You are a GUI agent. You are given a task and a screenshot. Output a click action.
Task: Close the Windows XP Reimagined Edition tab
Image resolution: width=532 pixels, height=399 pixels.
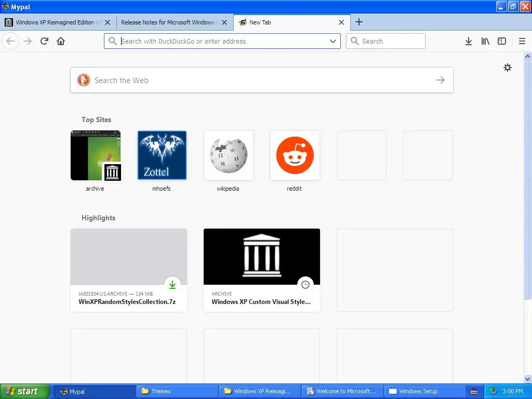107,22
